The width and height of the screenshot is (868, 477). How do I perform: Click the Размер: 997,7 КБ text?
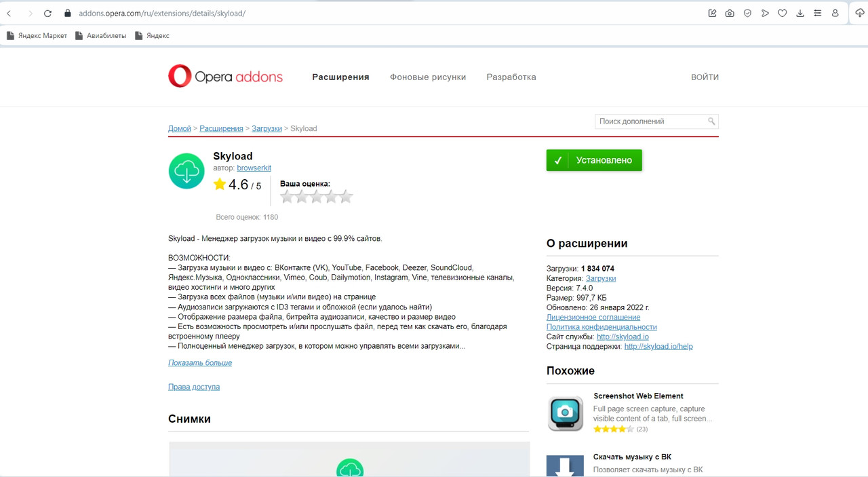pyautogui.click(x=576, y=298)
